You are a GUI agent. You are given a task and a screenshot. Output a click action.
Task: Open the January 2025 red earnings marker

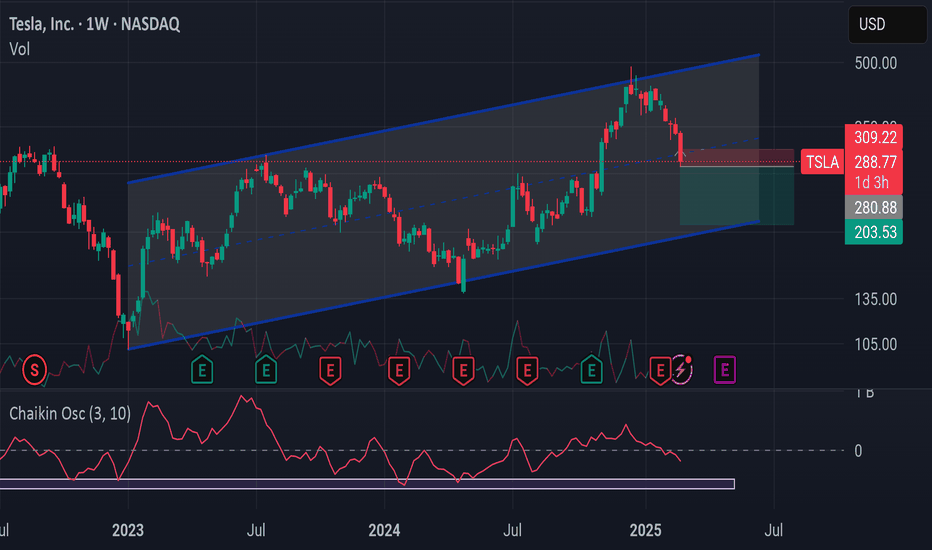click(x=659, y=370)
